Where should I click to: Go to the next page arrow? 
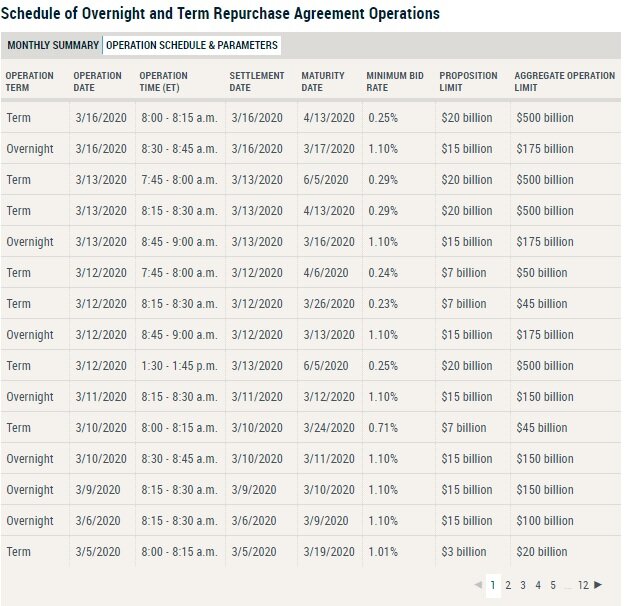(598, 585)
